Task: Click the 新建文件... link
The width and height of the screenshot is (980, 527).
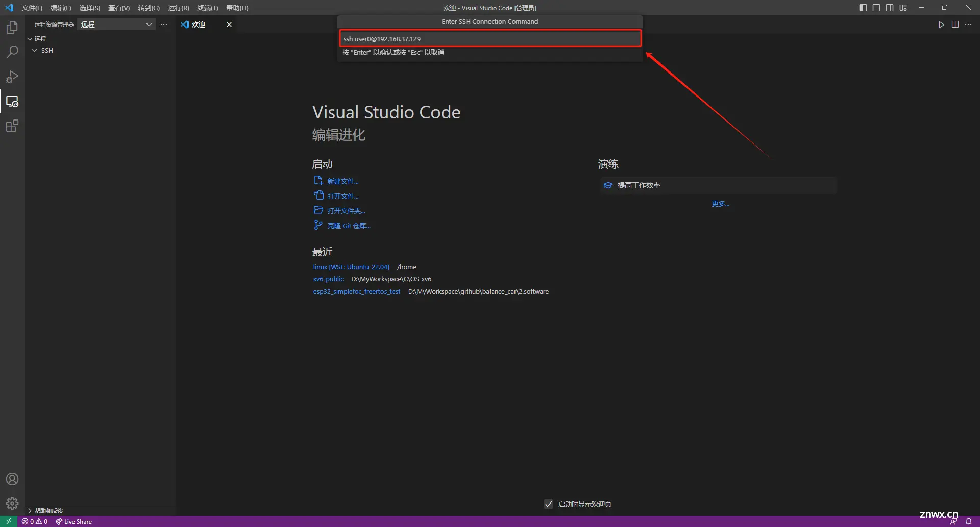Action: pos(343,181)
